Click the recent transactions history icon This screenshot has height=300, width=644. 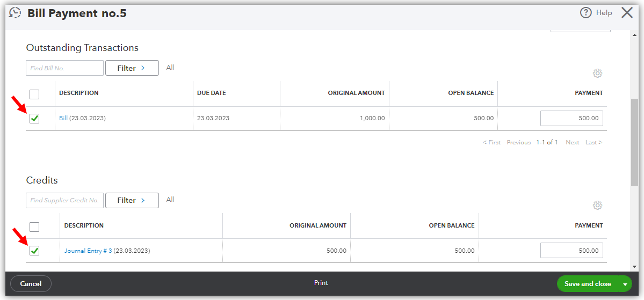(15, 13)
